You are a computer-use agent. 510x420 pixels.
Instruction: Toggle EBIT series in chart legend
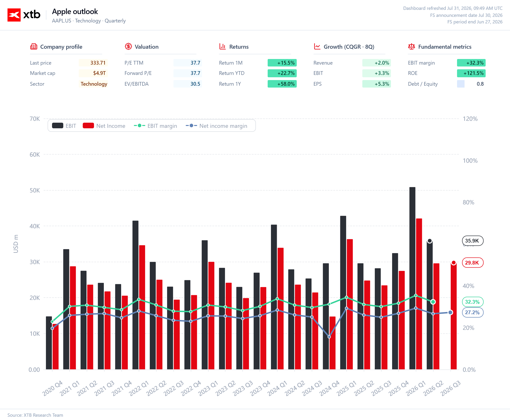64,126
